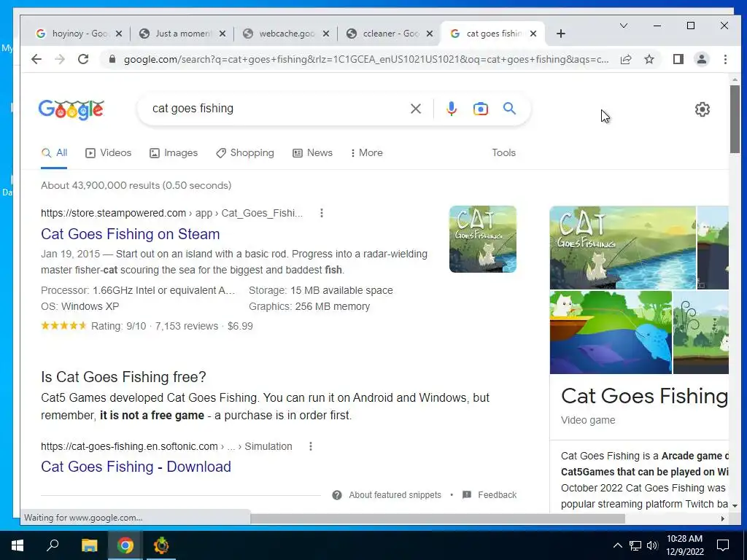Expand the More search categories menu
Image resolution: width=747 pixels, height=560 pixels.
(366, 153)
